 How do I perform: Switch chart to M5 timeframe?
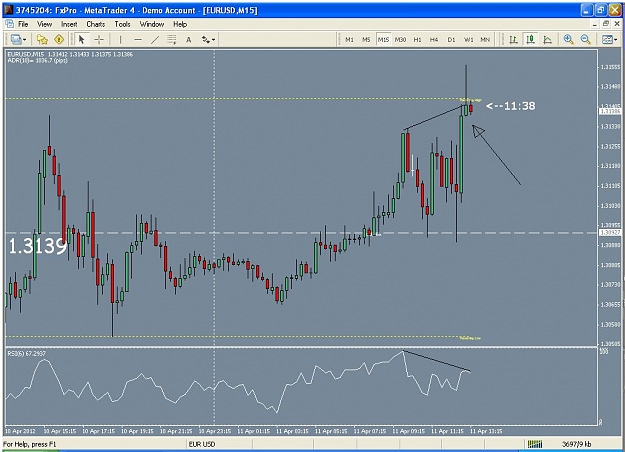tap(366, 39)
